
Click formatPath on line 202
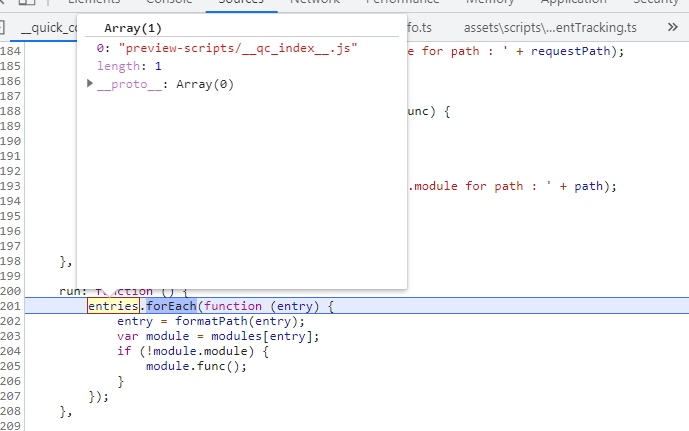click(211, 321)
